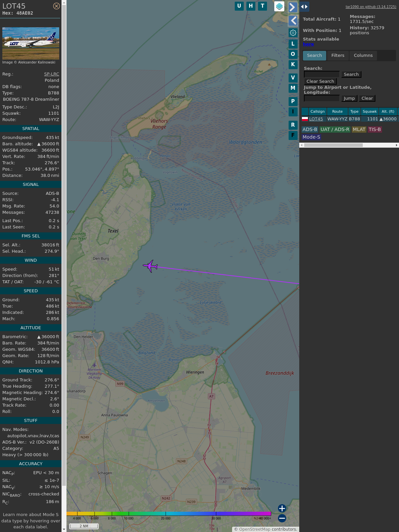Open the settings gear
The height and width of the screenshot is (532, 399).
pos(293,33)
